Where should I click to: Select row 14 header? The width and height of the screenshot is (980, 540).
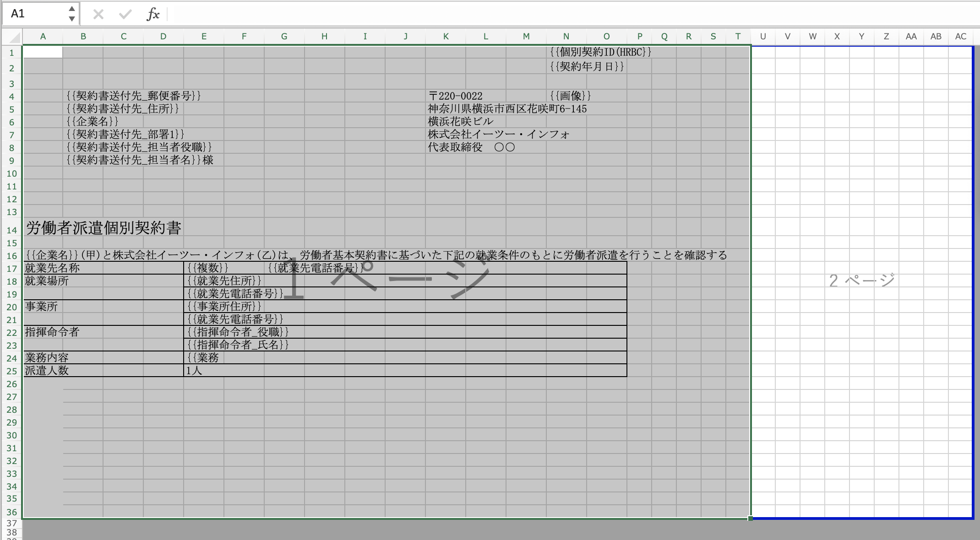click(x=11, y=230)
